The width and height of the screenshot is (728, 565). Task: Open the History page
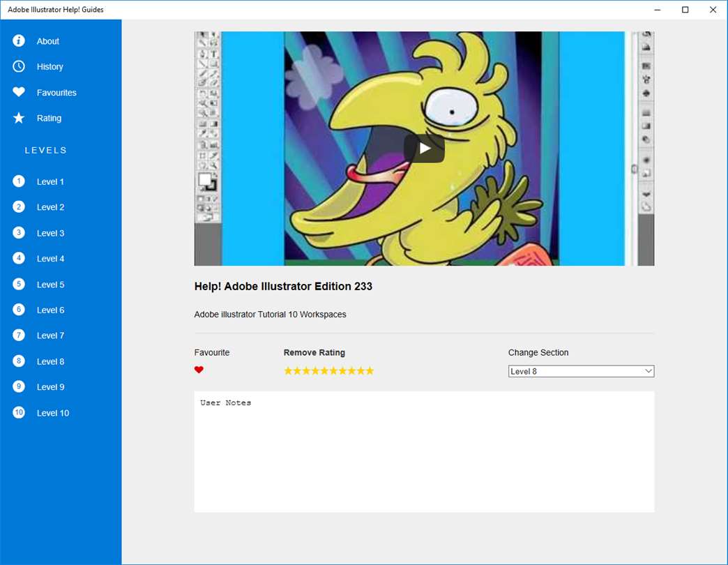[50, 67]
